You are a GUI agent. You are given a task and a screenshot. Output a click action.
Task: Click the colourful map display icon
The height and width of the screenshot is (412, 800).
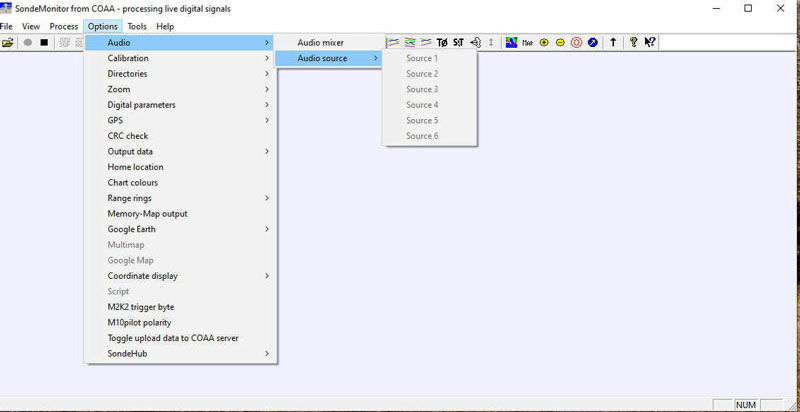click(x=511, y=43)
